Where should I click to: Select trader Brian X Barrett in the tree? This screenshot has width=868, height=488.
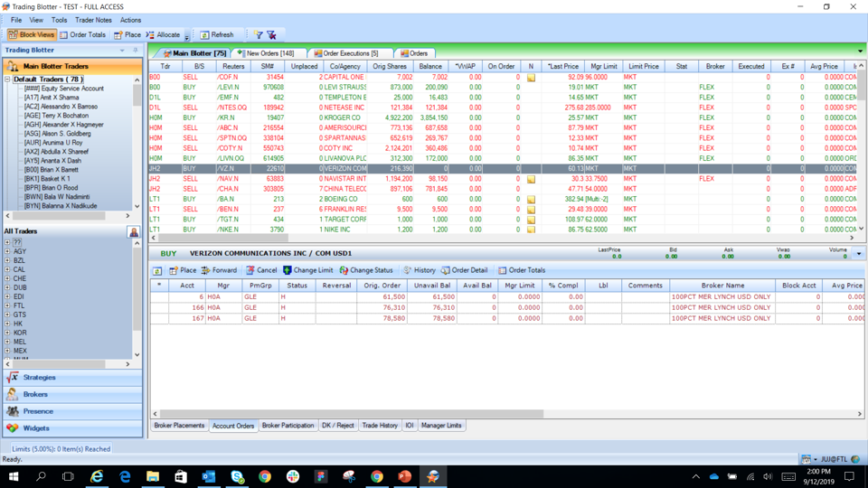point(51,169)
